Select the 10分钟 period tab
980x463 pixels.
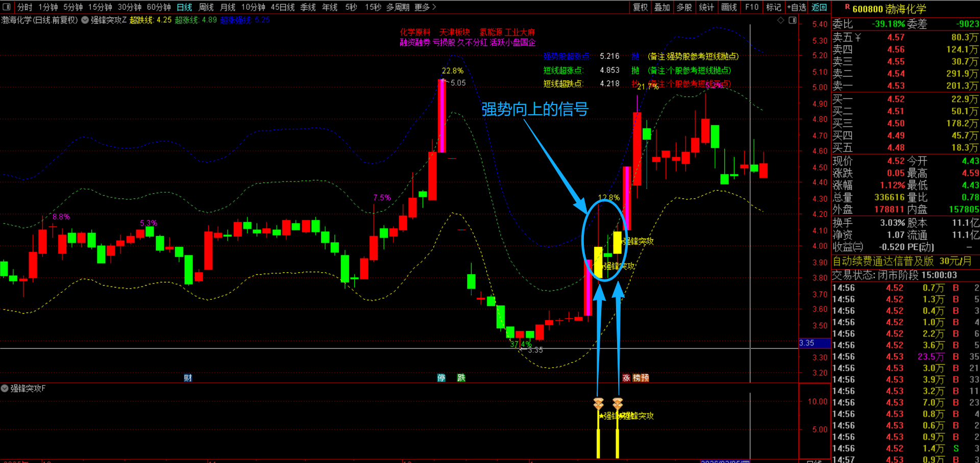pyautogui.click(x=253, y=7)
